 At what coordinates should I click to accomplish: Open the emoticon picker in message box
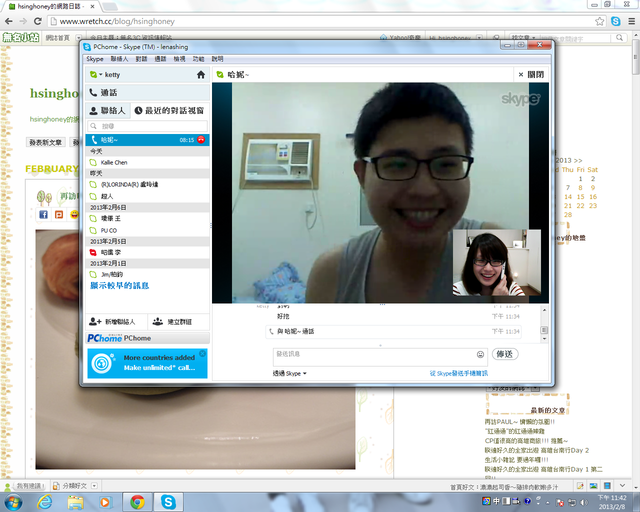pos(480,354)
